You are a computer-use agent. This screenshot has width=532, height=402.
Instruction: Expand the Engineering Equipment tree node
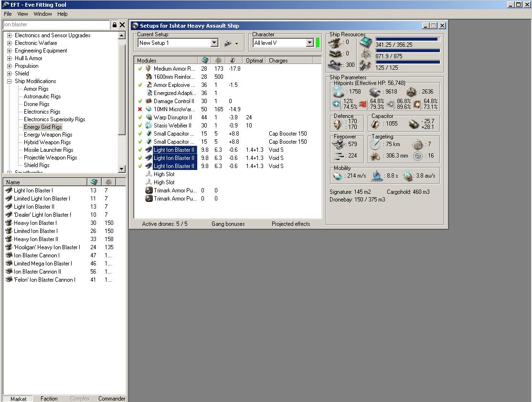tap(10, 51)
